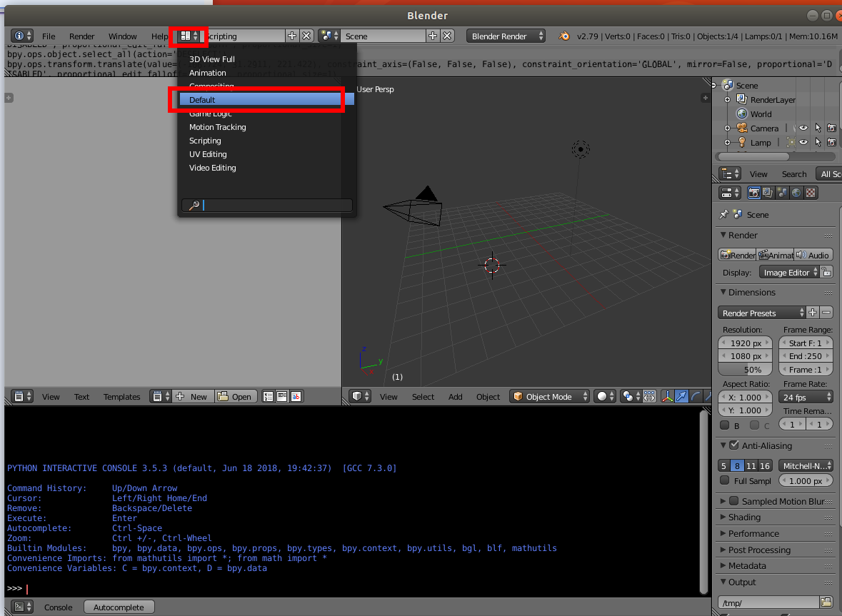Toggle Camera selectability arrow in outliner
842x616 pixels.
click(x=818, y=128)
